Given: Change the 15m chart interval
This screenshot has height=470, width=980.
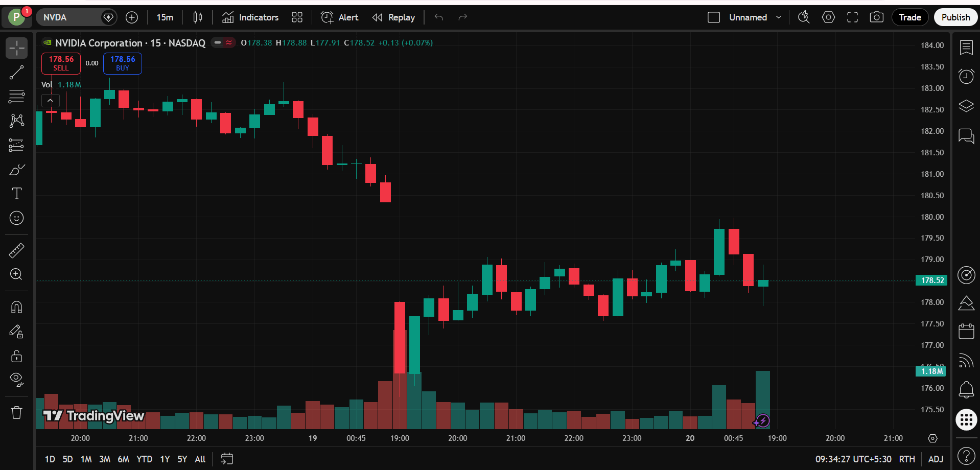Looking at the screenshot, I should pyautogui.click(x=165, y=17).
